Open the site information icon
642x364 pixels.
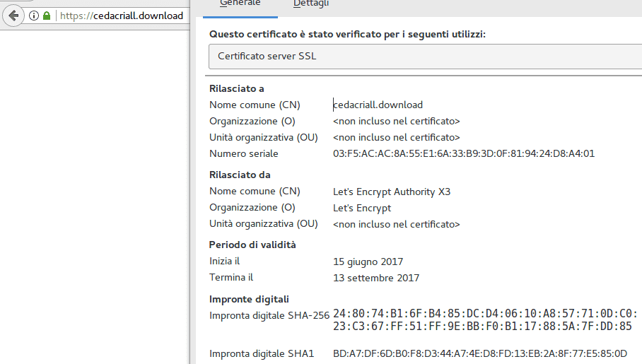[x=33, y=16]
